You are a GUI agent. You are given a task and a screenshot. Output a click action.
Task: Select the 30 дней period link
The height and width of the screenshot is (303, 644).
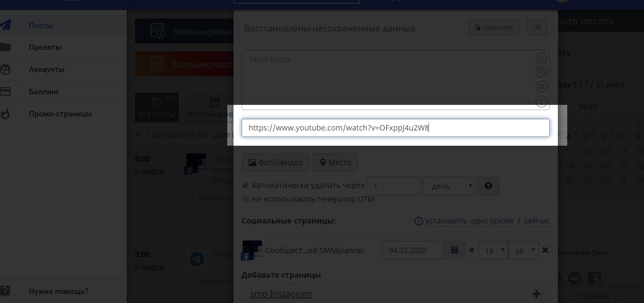pos(610,85)
